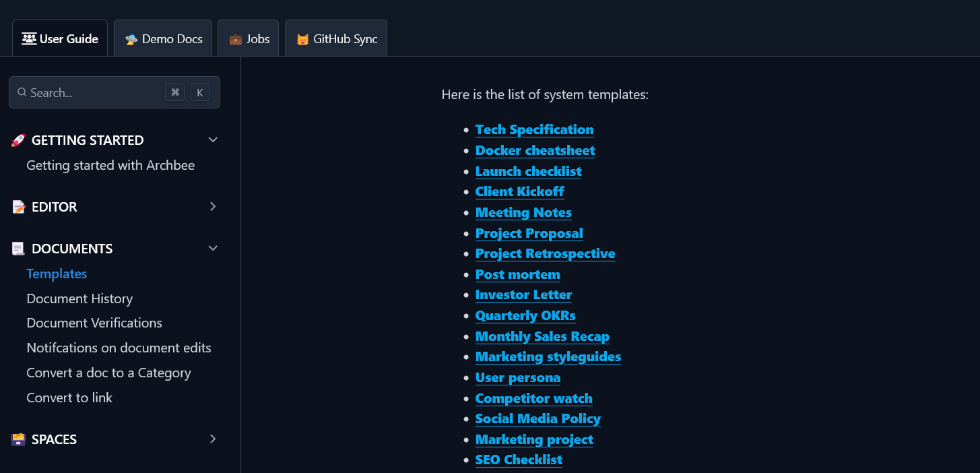The height and width of the screenshot is (473, 980).
Task: Click the scroll icon beside DOCUMENTS
Action: tap(18, 248)
